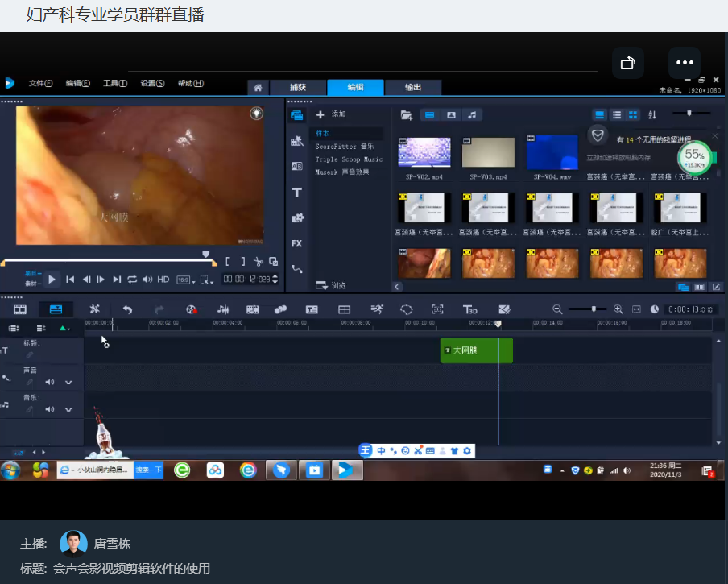Switch to Storyboard view
This screenshot has height=584, width=728.
20,309
